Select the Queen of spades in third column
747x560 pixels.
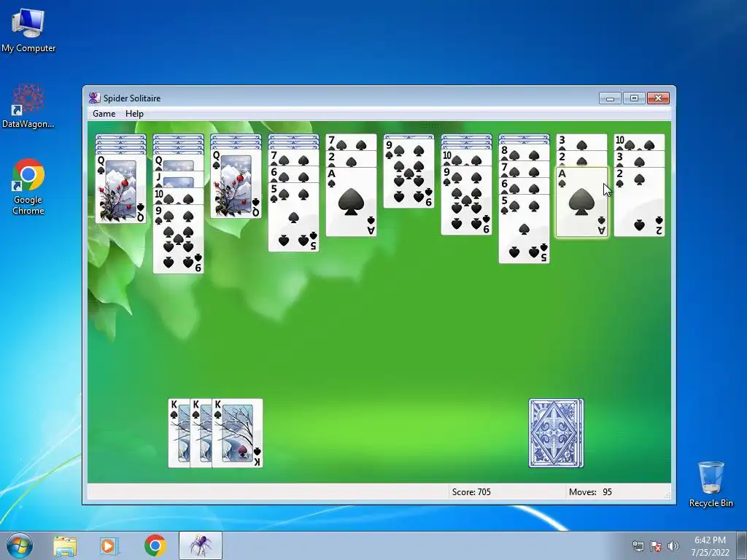[x=236, y=183]
